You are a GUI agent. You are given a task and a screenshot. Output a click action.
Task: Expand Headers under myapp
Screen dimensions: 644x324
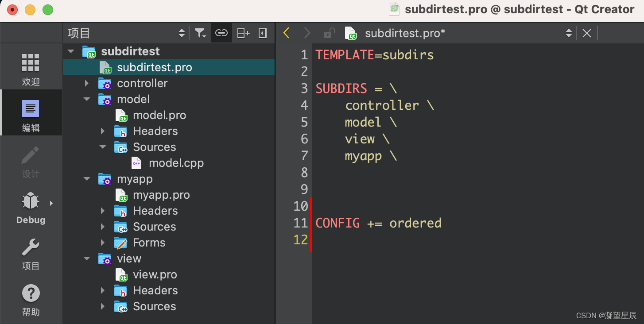tap(102, 211)
